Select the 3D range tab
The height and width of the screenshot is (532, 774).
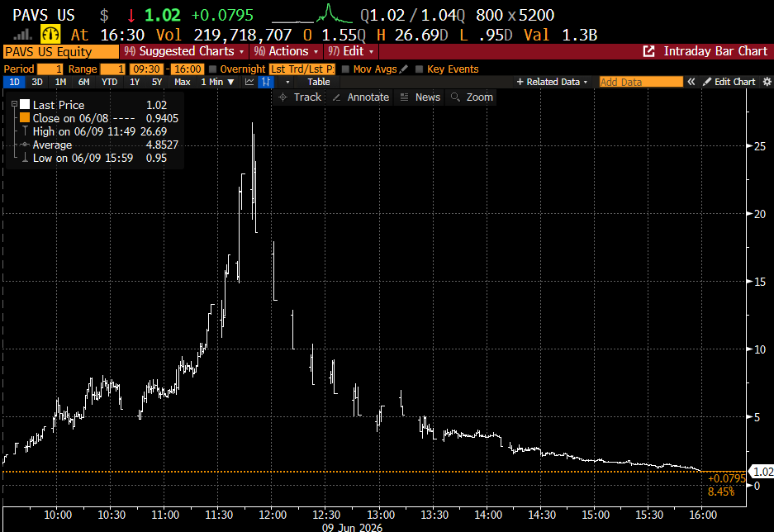37,82
